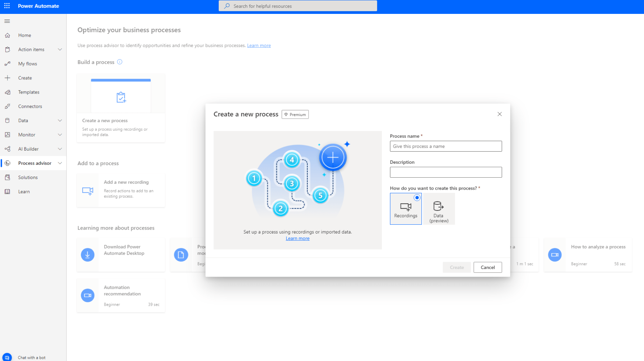Click the Automation recommendation video icon
Screen dimensions: 644x361
88,295
